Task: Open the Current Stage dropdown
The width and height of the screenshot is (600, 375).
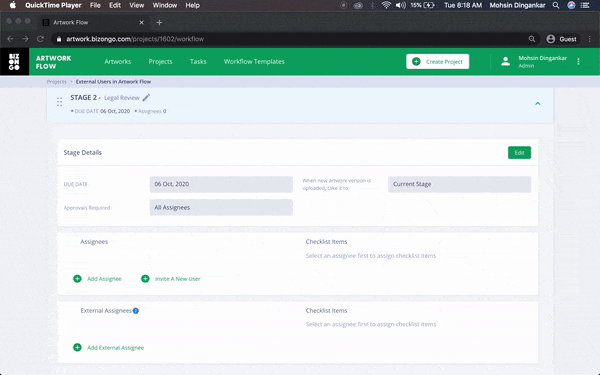Action: tap(459, 184)
